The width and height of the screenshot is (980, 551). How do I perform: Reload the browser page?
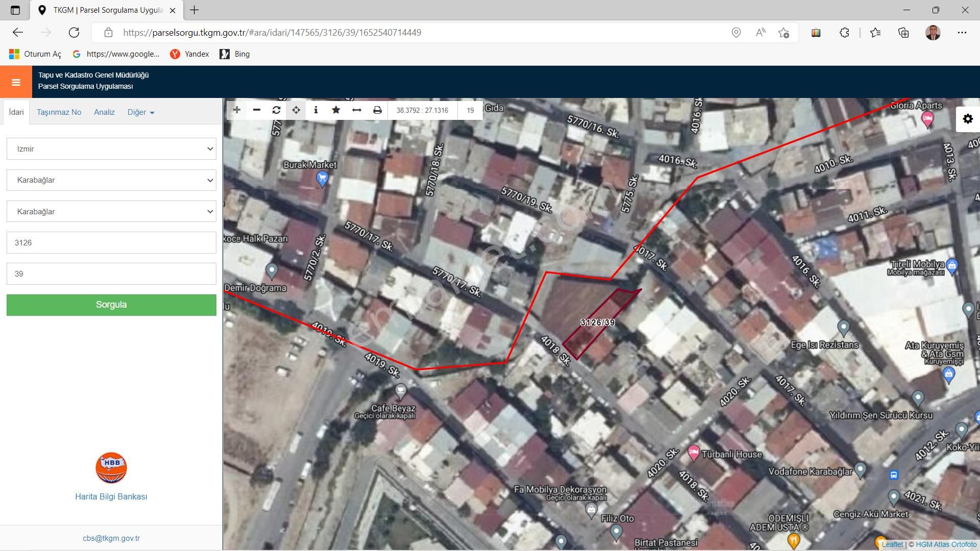coord(74,33)
